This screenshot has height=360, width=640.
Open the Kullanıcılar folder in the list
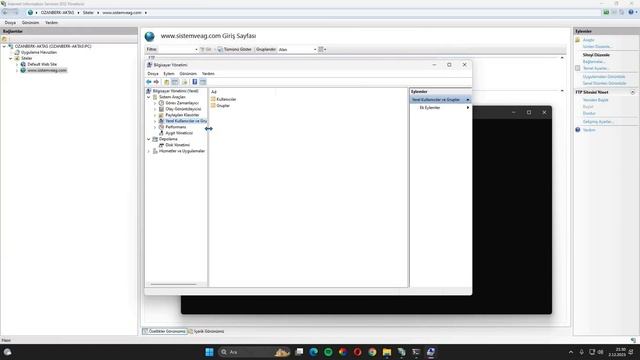[223, 99]
